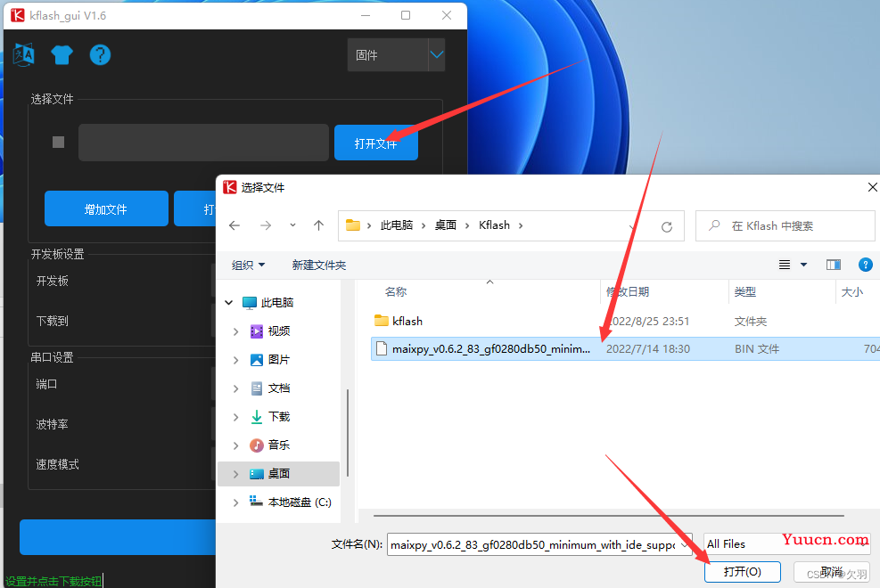
Task: Select 音乐 folder in navigation pane
Action: [279, 445]
